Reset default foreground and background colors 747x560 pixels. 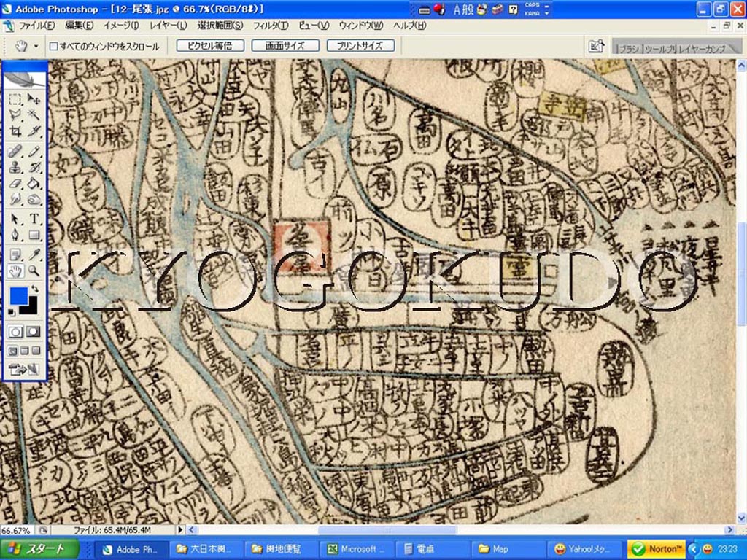(x=12, y=312)
